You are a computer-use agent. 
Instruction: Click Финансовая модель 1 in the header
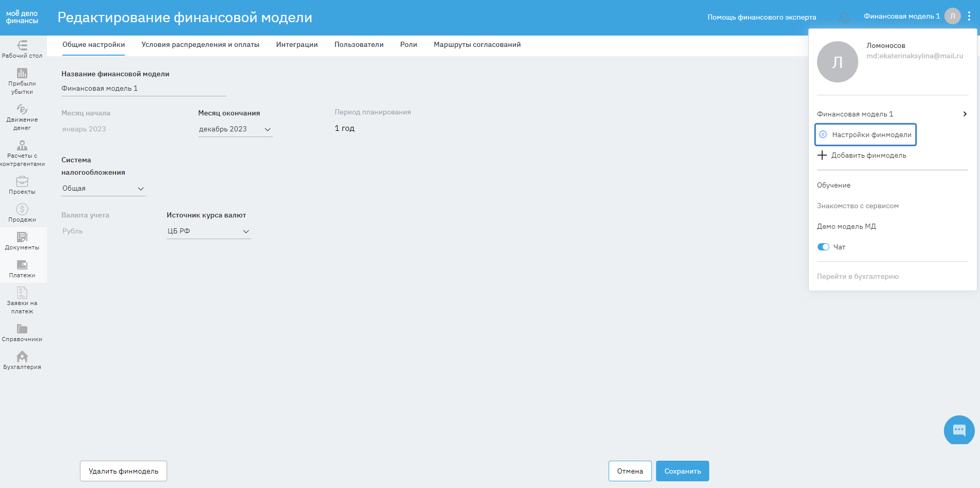point(902,16)
